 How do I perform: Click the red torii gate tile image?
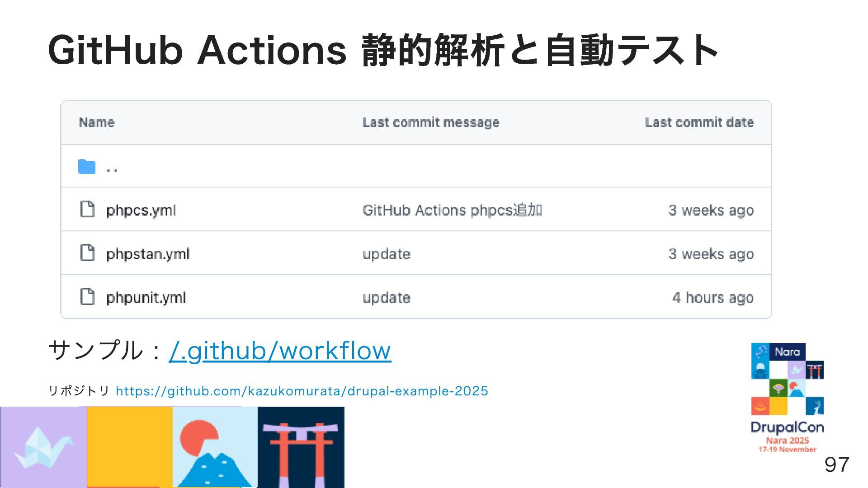tap(301, 447)
